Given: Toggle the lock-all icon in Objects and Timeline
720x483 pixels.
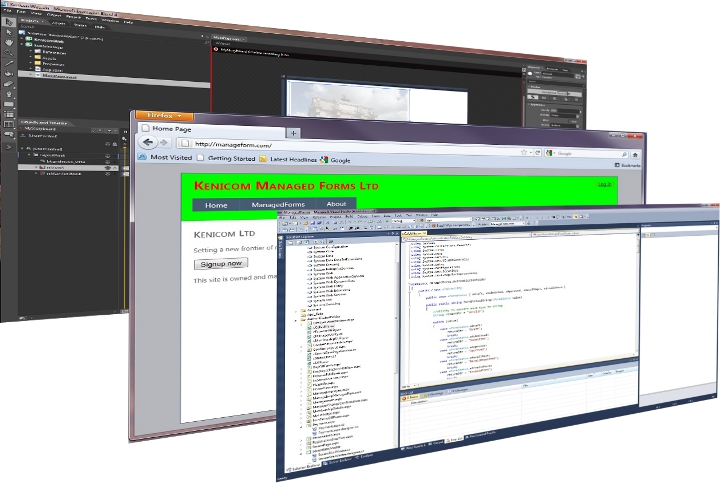Looking at the screenshot, I should click(115, 144).
